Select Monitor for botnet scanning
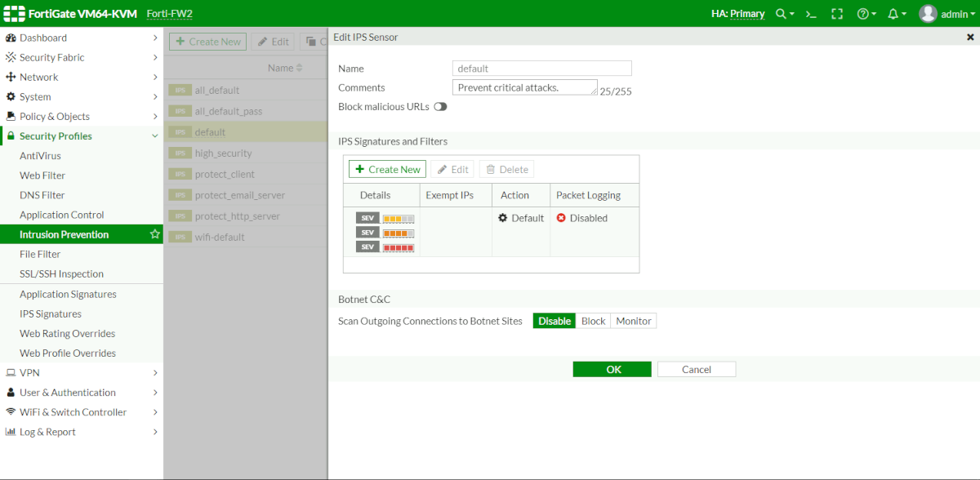The width and height of the screenshot is (980, 480). 633,321
